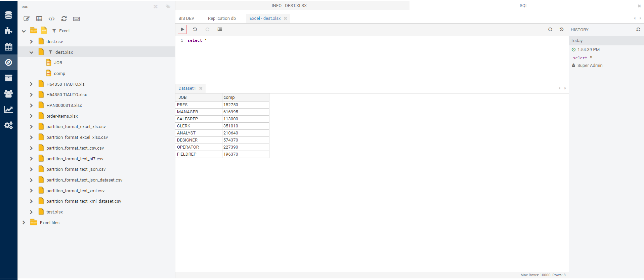Click the table grid icon in explorer toolbar
This screenshot has height=280, width=644.
(x=39, y=19)
